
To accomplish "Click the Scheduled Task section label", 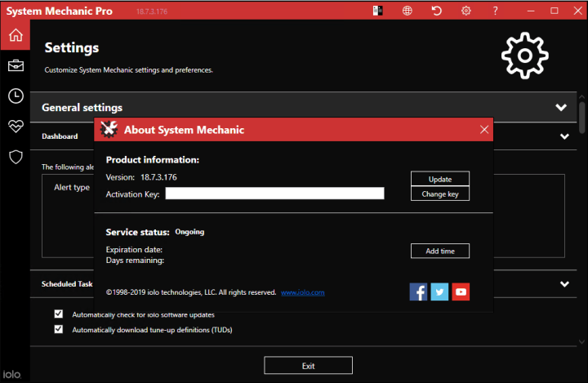I will coord(67,284).
